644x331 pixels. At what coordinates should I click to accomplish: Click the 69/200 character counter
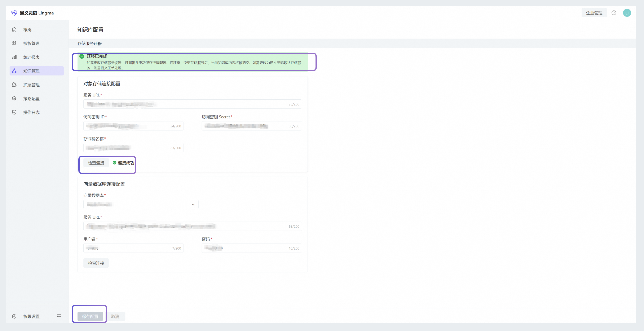click(x=294, y=226)
